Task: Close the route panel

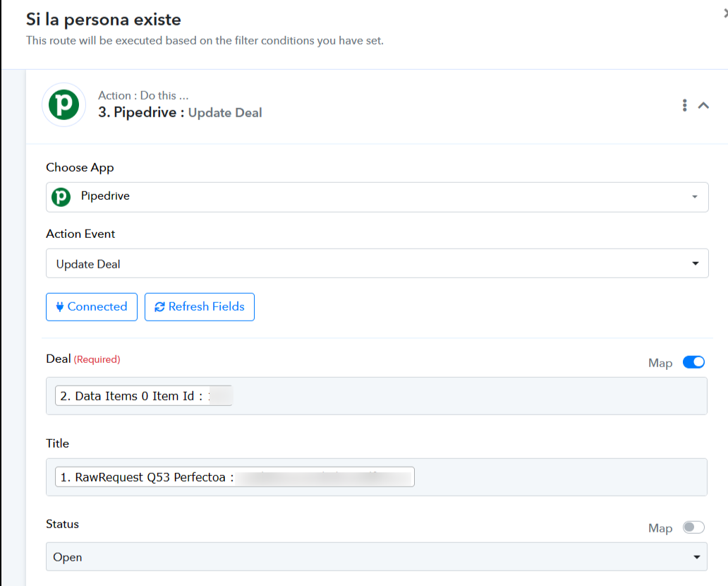Action: tap(724, 13)
